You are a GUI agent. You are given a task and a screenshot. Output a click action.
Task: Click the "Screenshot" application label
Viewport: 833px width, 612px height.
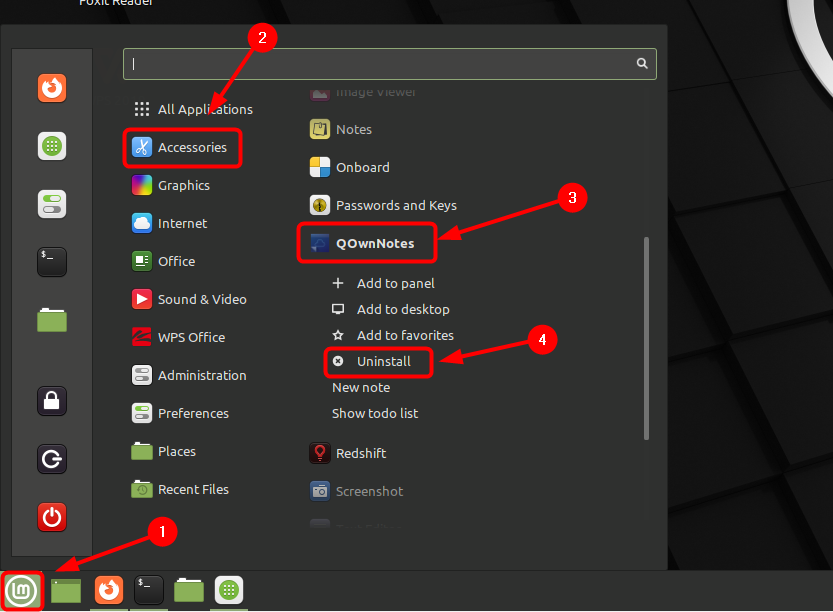tap(370, 491)
